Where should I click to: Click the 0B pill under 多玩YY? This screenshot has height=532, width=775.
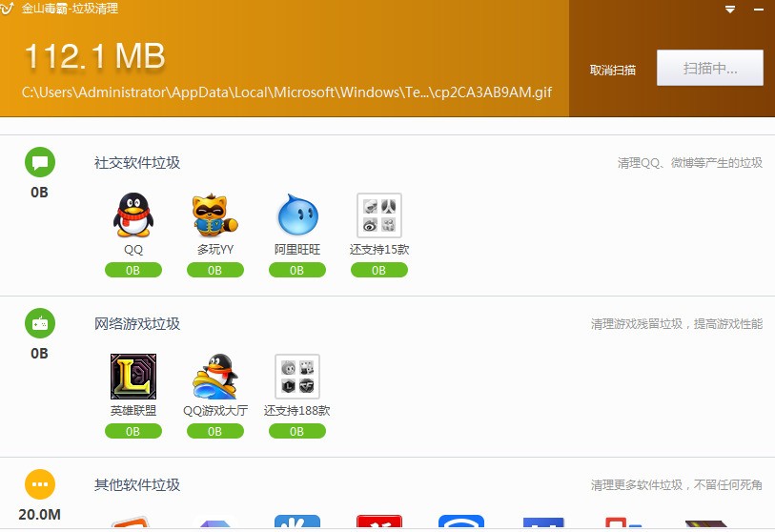(x=215, y=270)
